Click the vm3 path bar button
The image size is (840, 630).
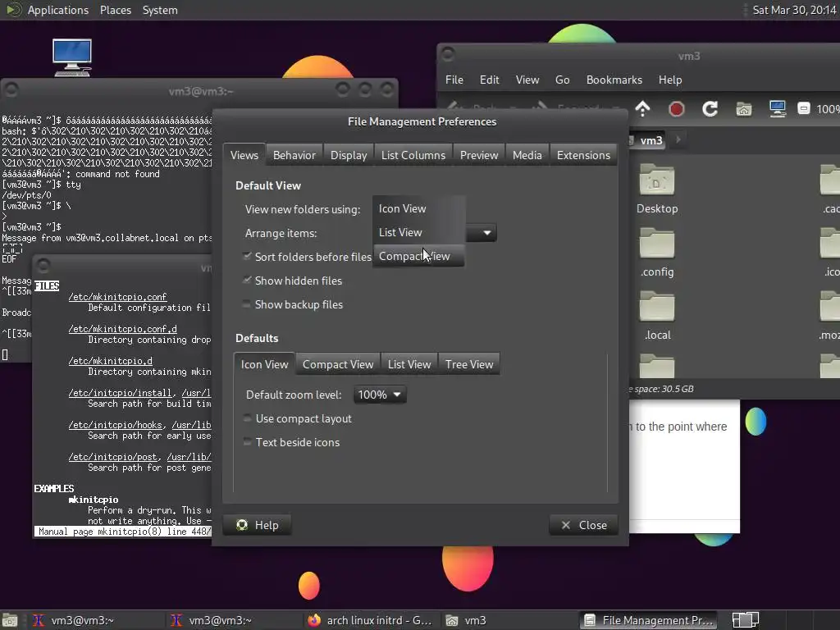click(646, 140)
